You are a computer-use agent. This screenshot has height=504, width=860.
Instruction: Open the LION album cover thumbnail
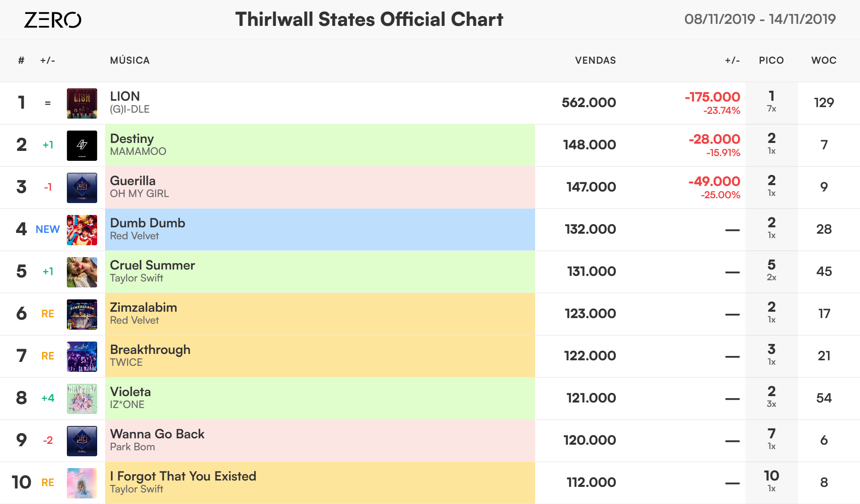tap(82, 104)
